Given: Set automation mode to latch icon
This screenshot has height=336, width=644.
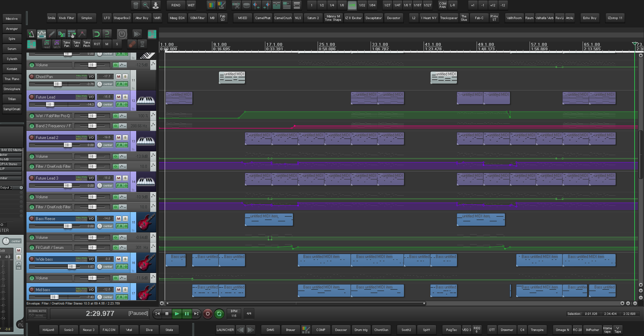Looking at the screenshot, I should (x=57, y=44).
